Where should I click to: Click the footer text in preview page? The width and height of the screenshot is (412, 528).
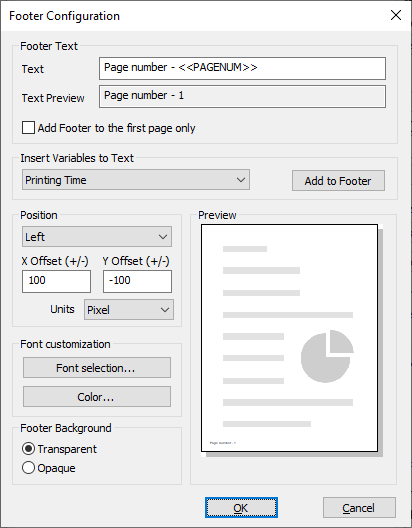(x=223, y=443)
